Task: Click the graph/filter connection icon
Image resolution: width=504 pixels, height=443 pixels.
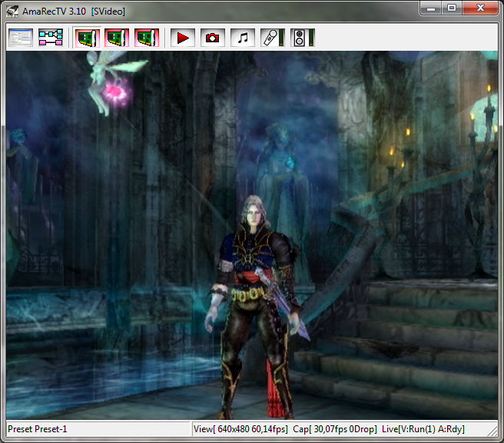Action: [51, 37]
